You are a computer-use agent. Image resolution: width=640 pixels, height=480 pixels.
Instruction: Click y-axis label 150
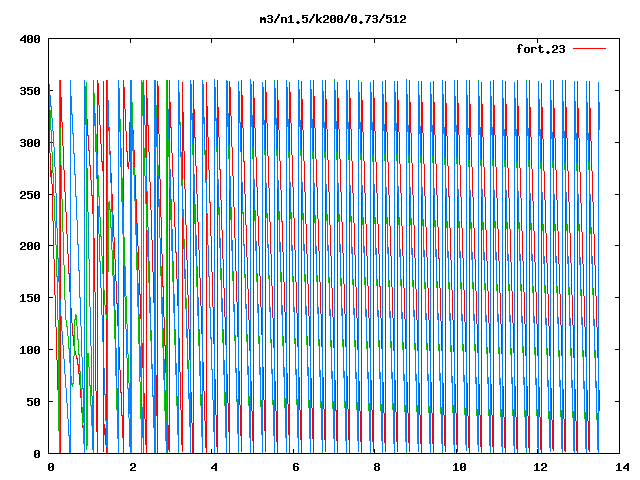click(x=30, y=298)
